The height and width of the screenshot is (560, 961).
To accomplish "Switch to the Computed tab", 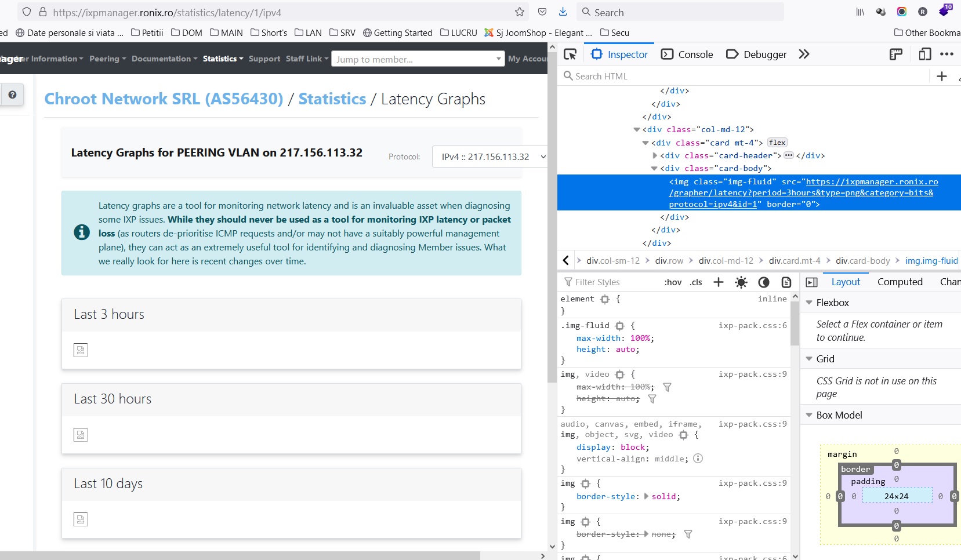I will 900,282.
